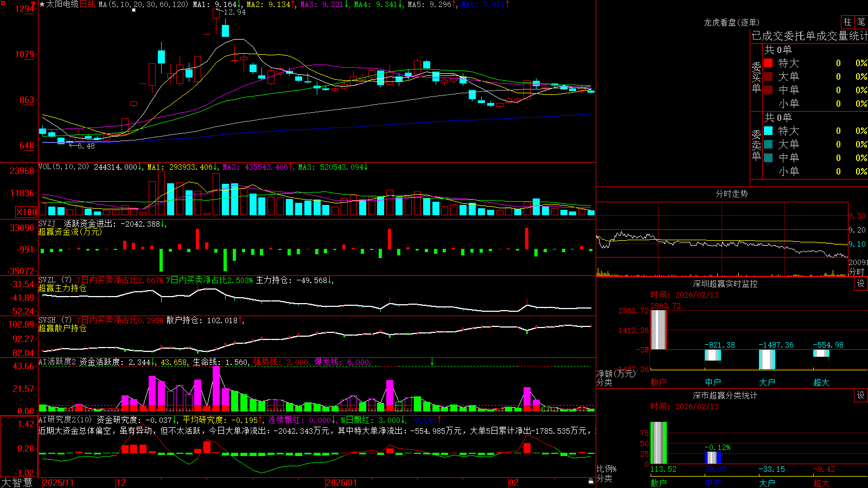Select the VOL(5,10,20) indicator label
868x488 pixels.
point(63,167)
